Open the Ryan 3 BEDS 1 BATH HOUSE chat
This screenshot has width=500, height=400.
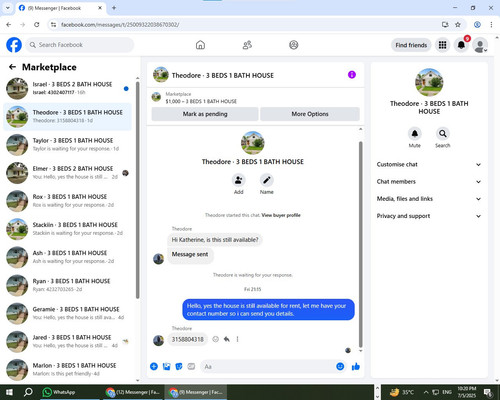tap(67, 285)
